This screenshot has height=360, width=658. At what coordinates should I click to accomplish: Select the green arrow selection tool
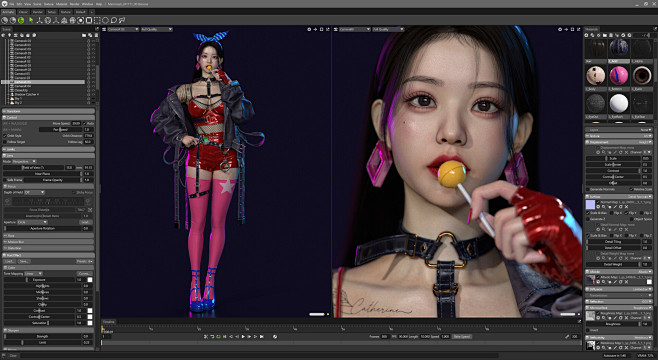31,20
